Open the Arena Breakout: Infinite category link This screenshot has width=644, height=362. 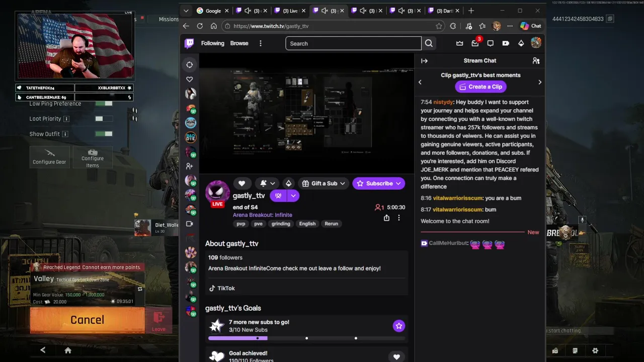pyautogui.click(x=262, y=215)
